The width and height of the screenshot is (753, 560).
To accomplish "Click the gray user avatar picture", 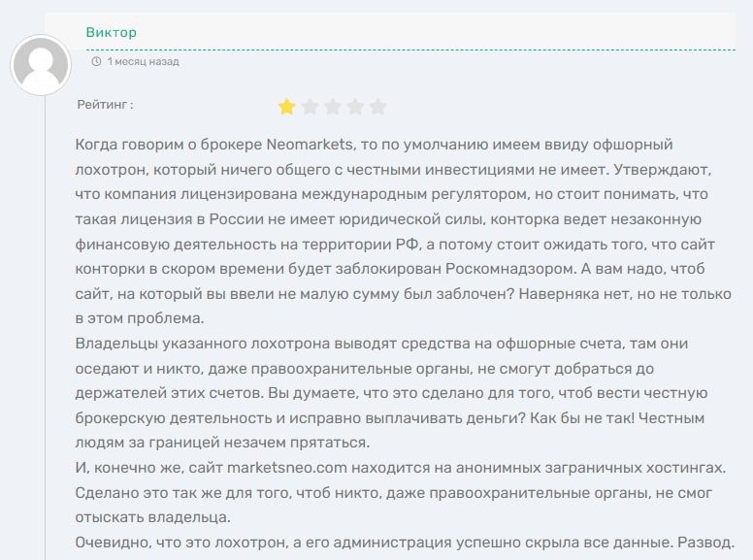I will coord(41,65).
